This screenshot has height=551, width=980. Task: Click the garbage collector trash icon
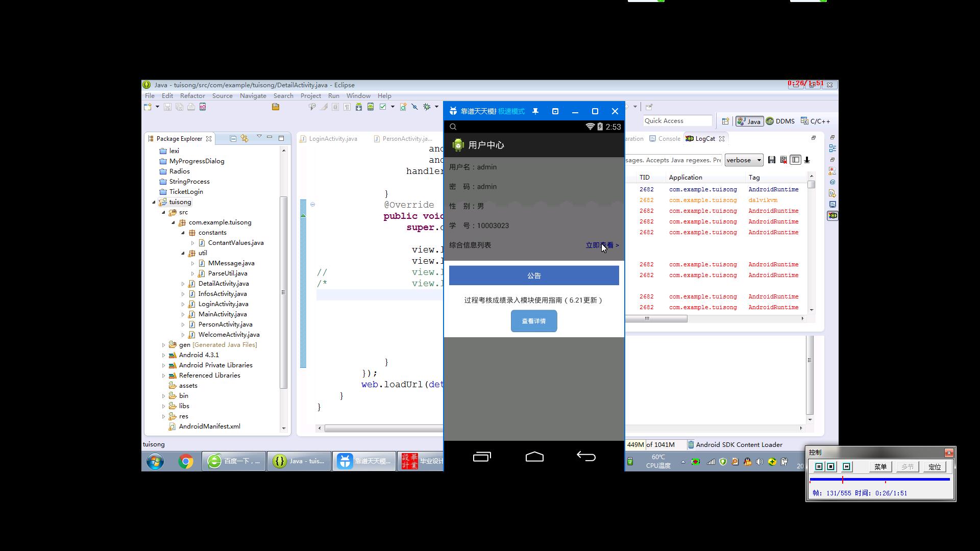point(691,444)
